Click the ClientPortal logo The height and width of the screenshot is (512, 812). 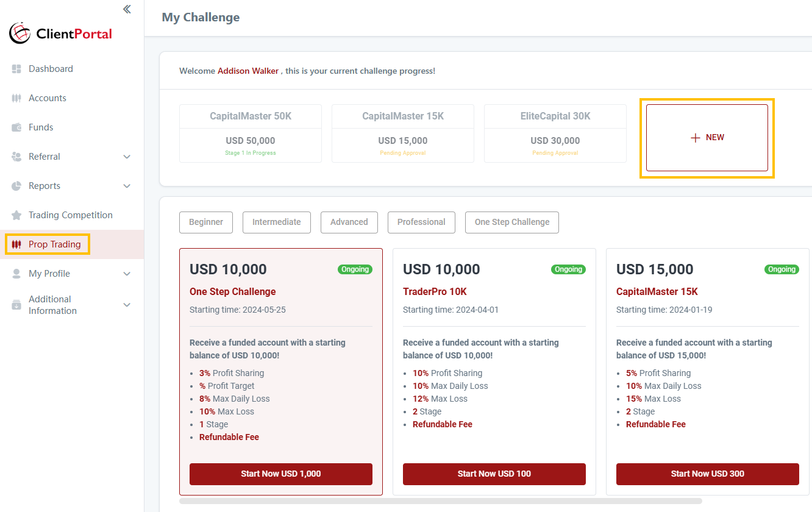[61, 34]
